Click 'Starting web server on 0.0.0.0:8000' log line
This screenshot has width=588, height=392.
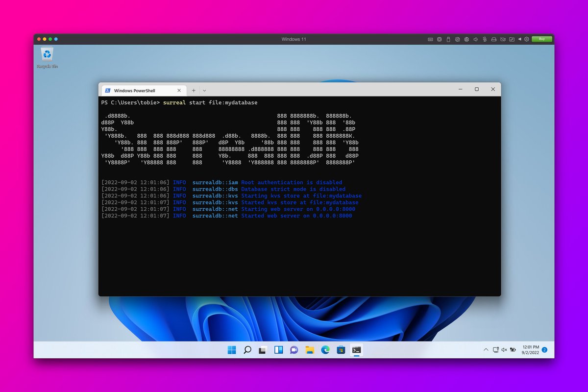(298, 209)
